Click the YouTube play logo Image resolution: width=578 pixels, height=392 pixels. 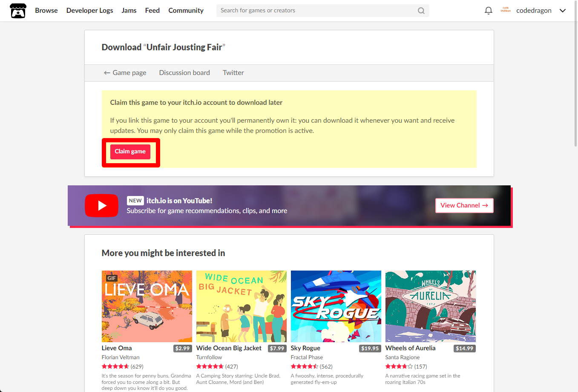pos(101,205)
